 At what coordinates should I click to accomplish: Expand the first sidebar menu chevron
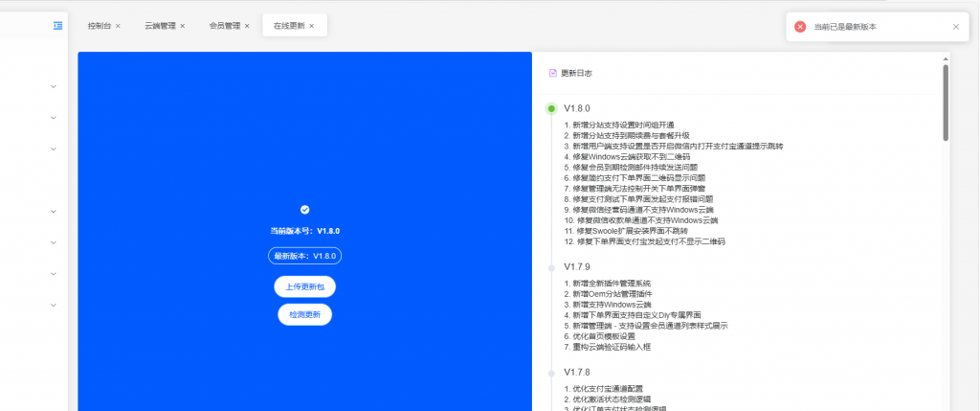(x=54, y=86)
